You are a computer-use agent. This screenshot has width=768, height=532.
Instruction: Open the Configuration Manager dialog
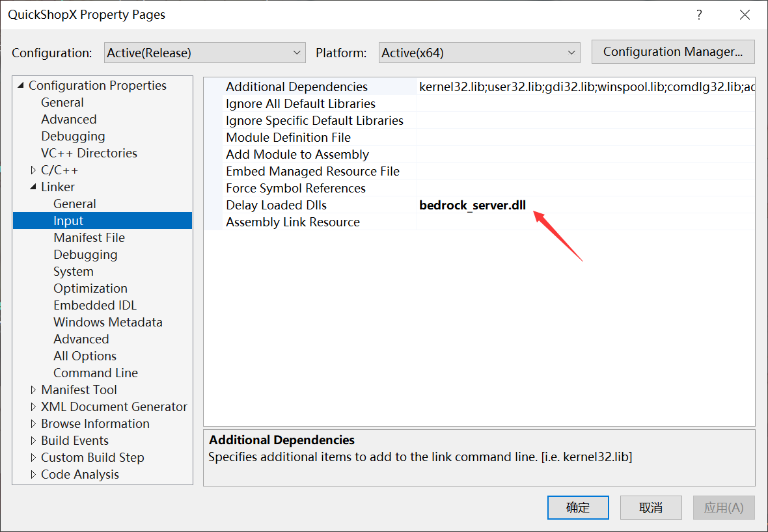click(672, 51)
